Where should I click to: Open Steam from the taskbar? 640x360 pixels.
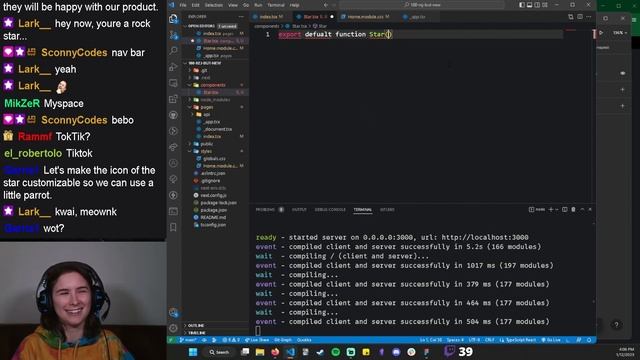coord(320,352)
